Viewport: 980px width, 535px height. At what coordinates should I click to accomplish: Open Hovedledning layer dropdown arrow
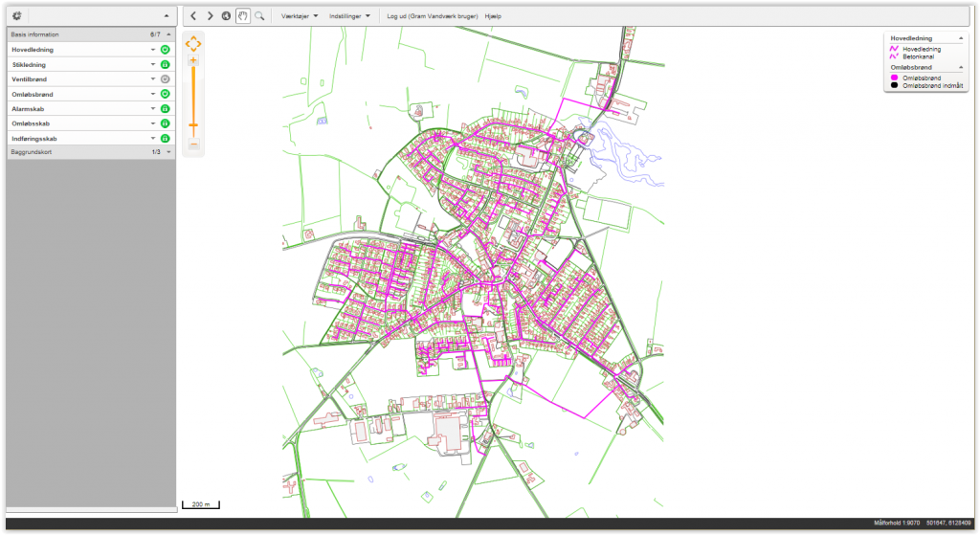pyautogui.click(x=152, y=50)
